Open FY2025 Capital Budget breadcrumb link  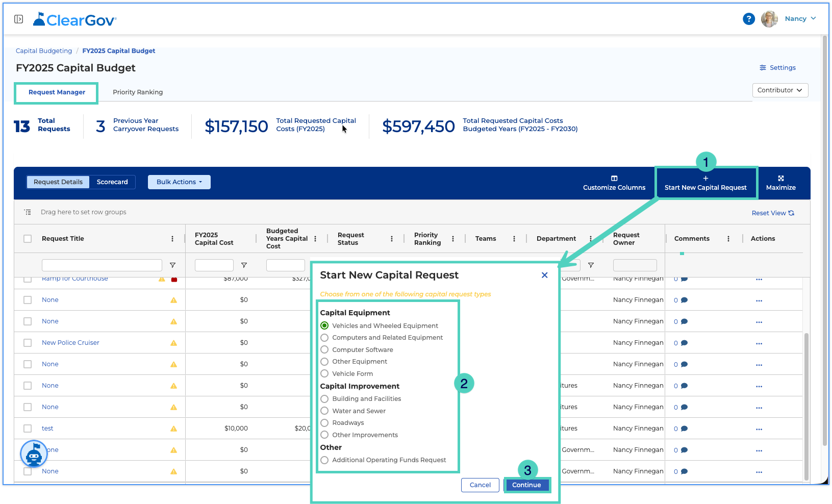(x=119, y=51)
